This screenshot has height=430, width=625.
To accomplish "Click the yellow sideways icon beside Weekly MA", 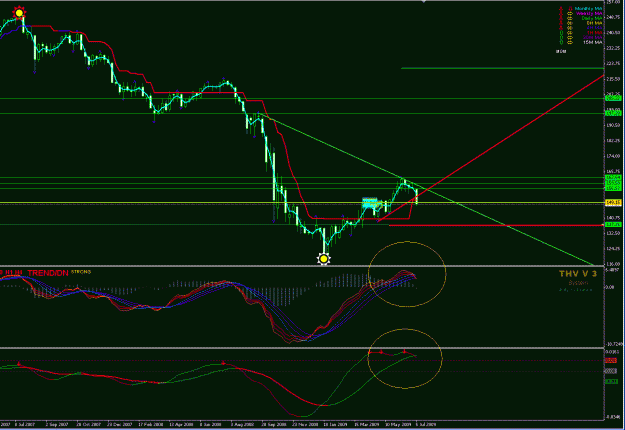I will (570, 14).
